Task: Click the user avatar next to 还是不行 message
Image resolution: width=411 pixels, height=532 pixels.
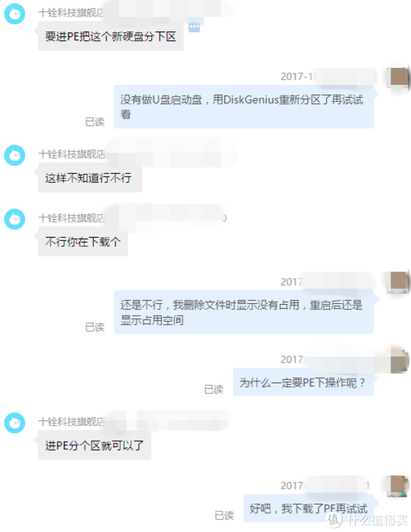Action: tap(399, 282)
